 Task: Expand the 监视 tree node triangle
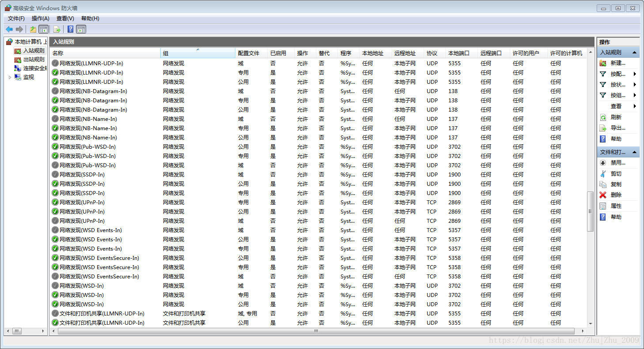click(10, 77)
